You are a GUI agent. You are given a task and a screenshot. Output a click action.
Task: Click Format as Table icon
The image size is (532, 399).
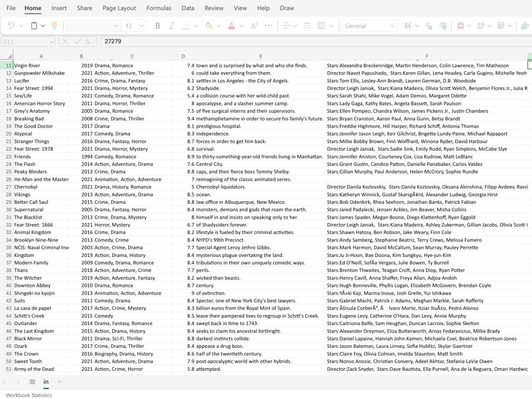coord(501,26)
